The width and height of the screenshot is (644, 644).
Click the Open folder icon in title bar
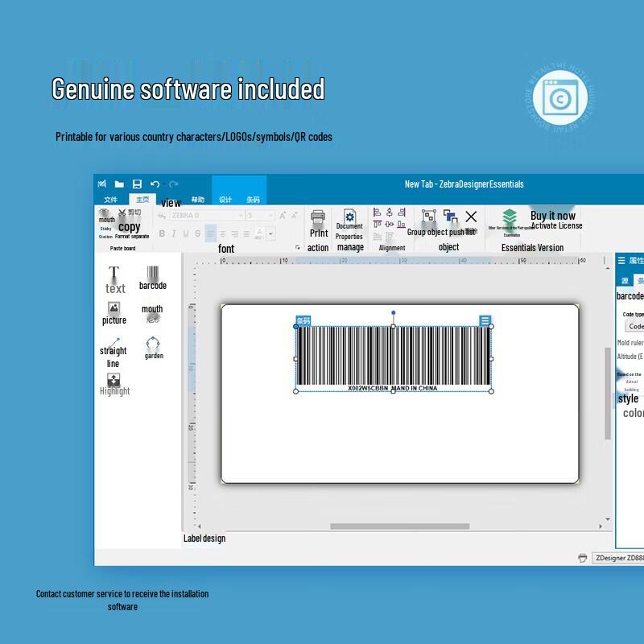pyautogui.click(x=119, y=184)
